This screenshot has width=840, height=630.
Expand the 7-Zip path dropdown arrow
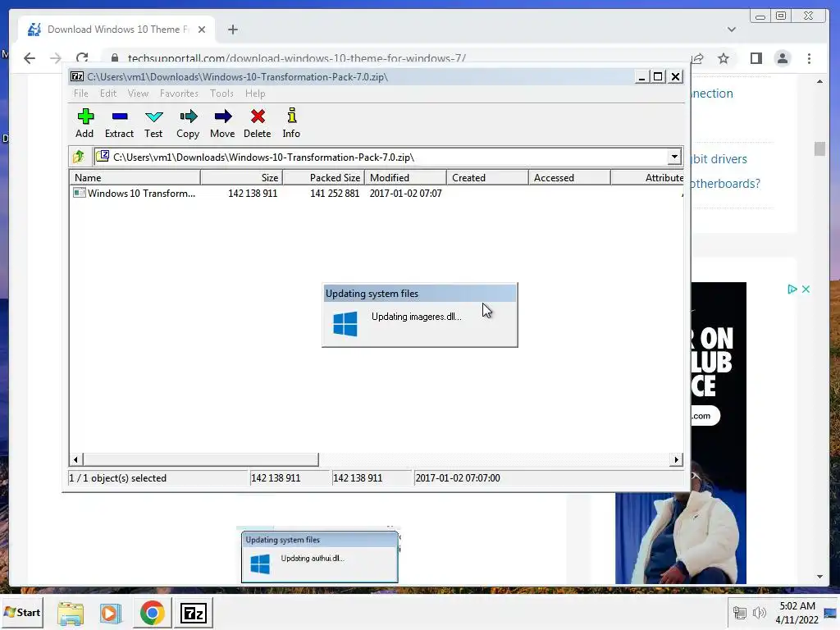point(674,157)
